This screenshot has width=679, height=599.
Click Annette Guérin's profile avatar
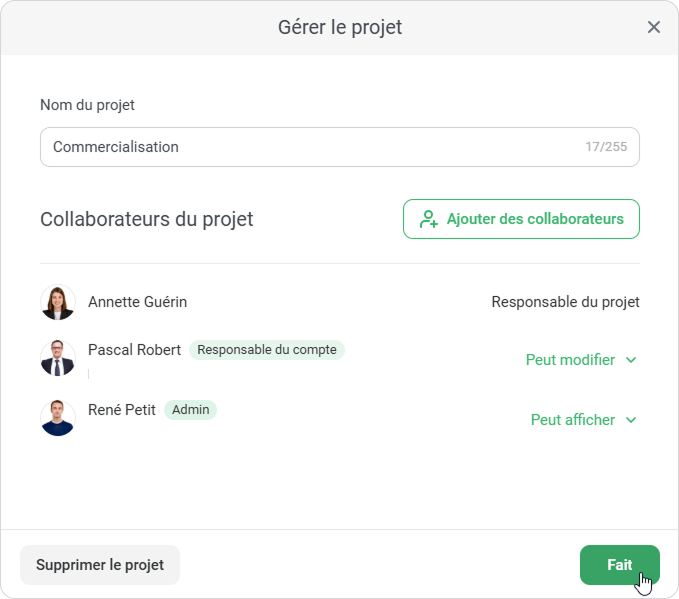coord(58,302)
